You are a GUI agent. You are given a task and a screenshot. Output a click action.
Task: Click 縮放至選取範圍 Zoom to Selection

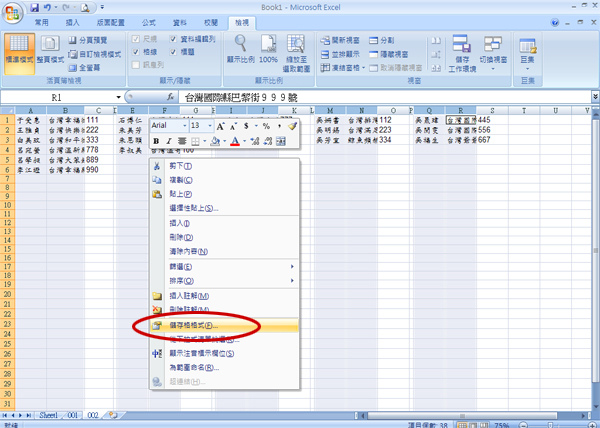pyautogui.click(x=296, y=53)
